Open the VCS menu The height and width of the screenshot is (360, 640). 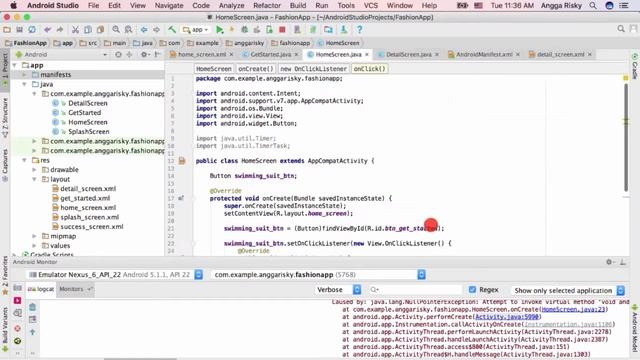[371, 5]
